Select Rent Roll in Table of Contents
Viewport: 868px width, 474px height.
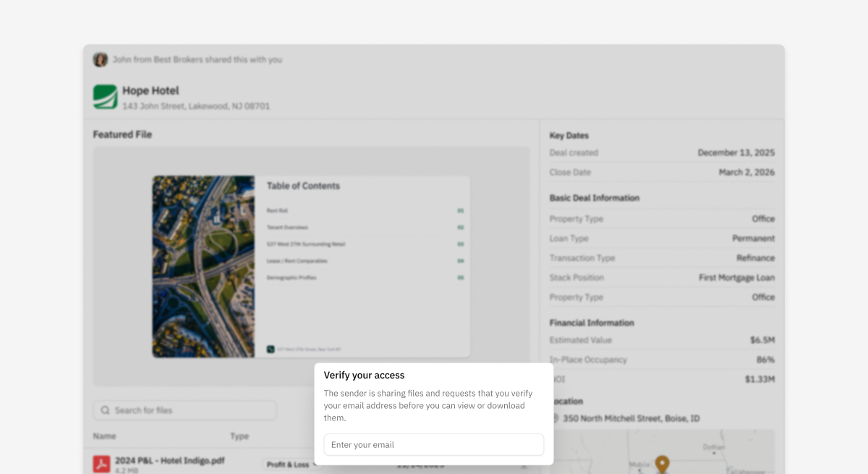click(x=277, y=211)
